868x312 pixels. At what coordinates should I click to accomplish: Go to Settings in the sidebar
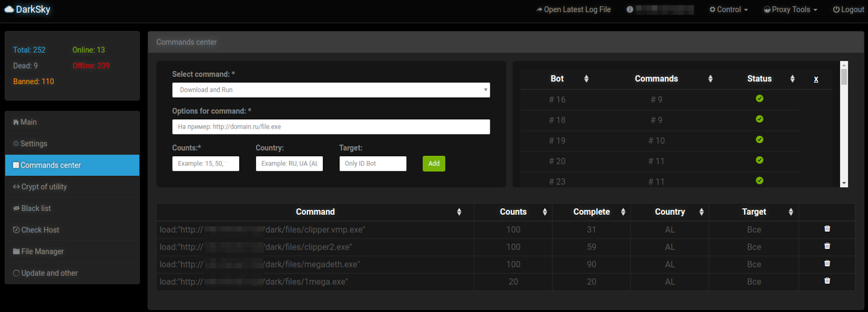pyautogui.click(x=72, y=144)
